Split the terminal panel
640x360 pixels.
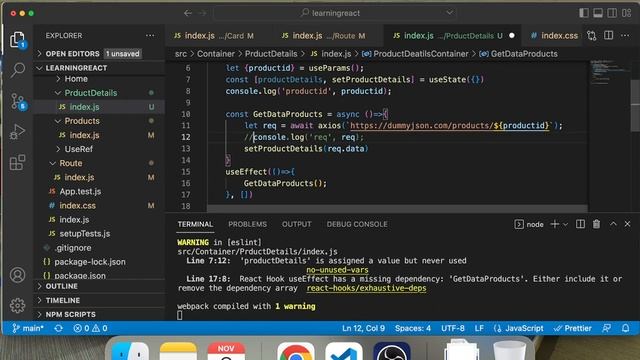580,224
